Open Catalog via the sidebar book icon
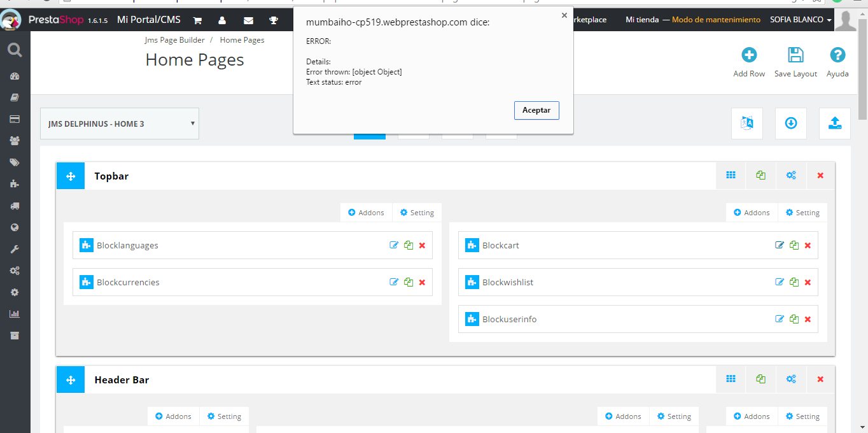 15,97
